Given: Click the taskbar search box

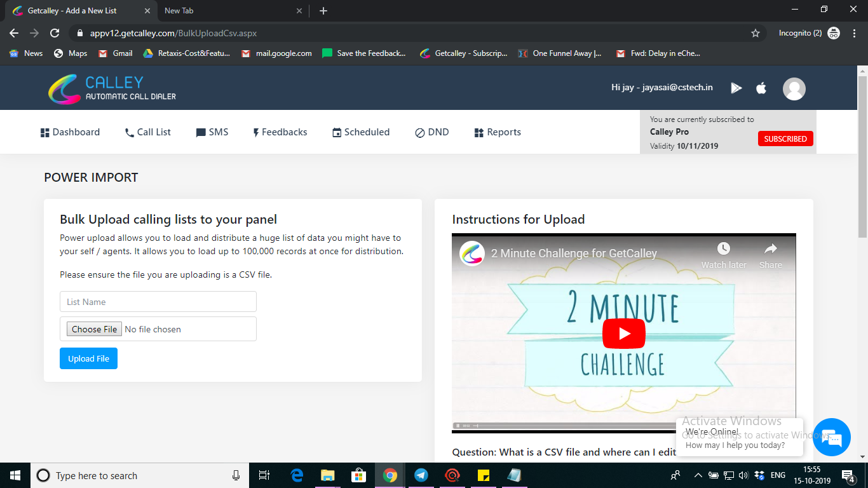Looking at the screenshot, I should (x=140, y=475).
